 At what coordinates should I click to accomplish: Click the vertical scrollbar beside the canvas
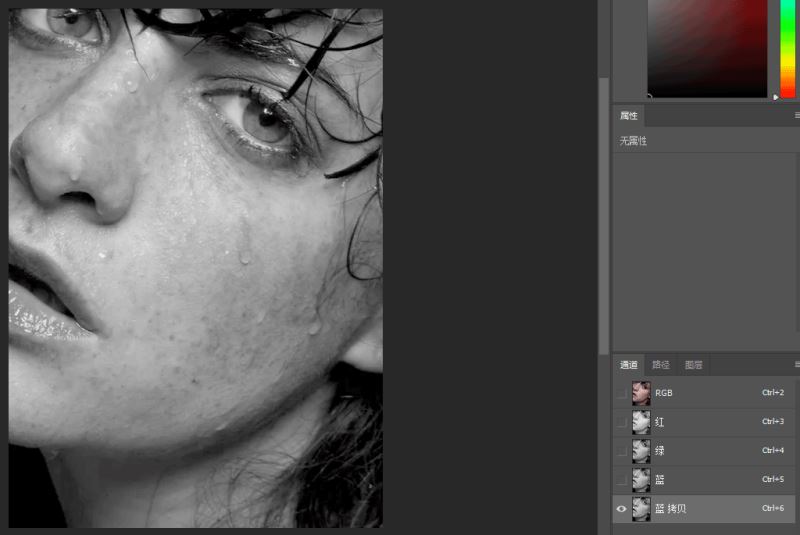click(604, 214)
